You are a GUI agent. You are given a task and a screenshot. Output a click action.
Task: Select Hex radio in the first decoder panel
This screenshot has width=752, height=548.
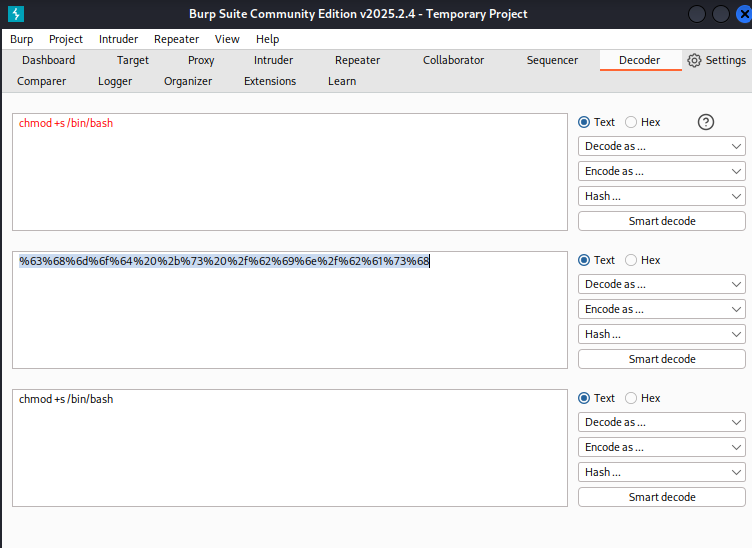[x=631, y=122]
